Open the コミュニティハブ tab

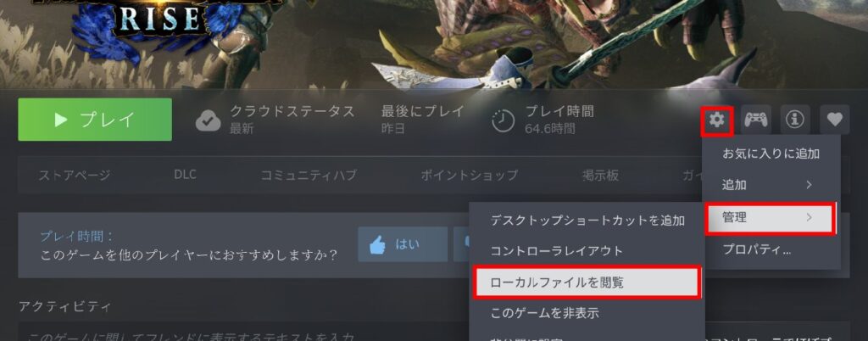(x=309, y=176)
